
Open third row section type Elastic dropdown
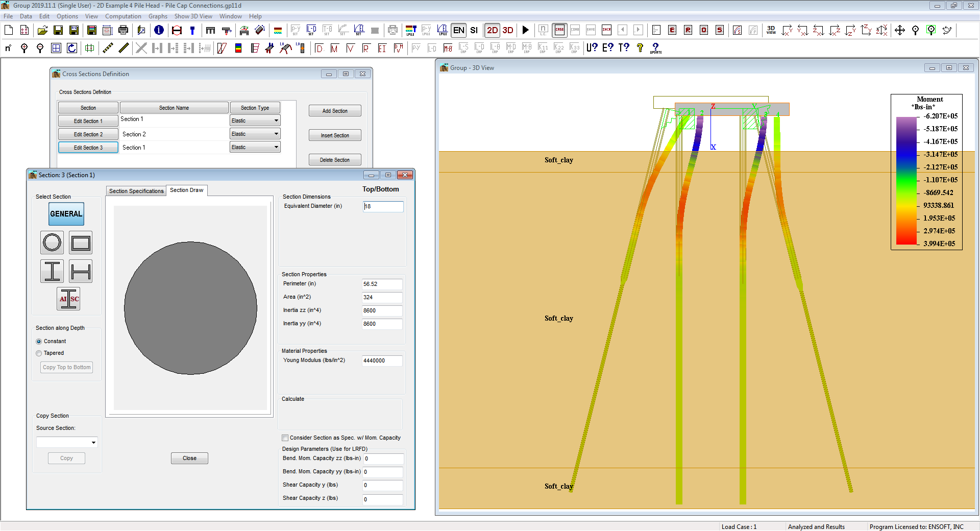[255, 148]
